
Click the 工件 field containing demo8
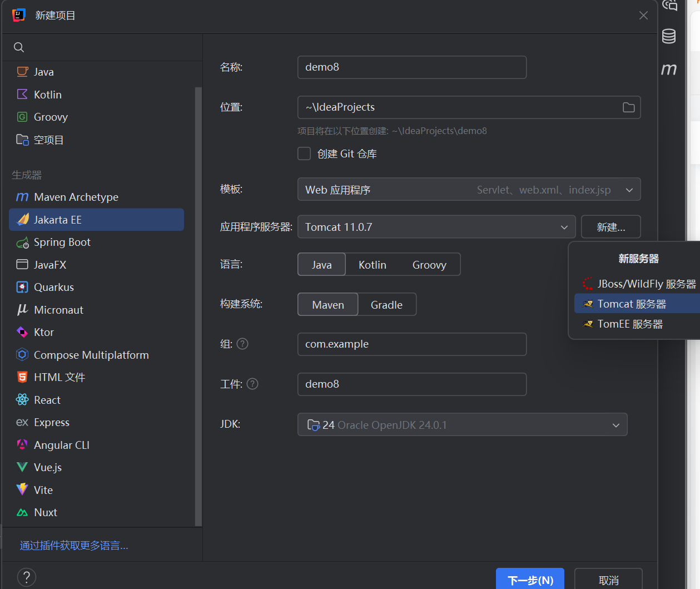click(x=412, y=384)
